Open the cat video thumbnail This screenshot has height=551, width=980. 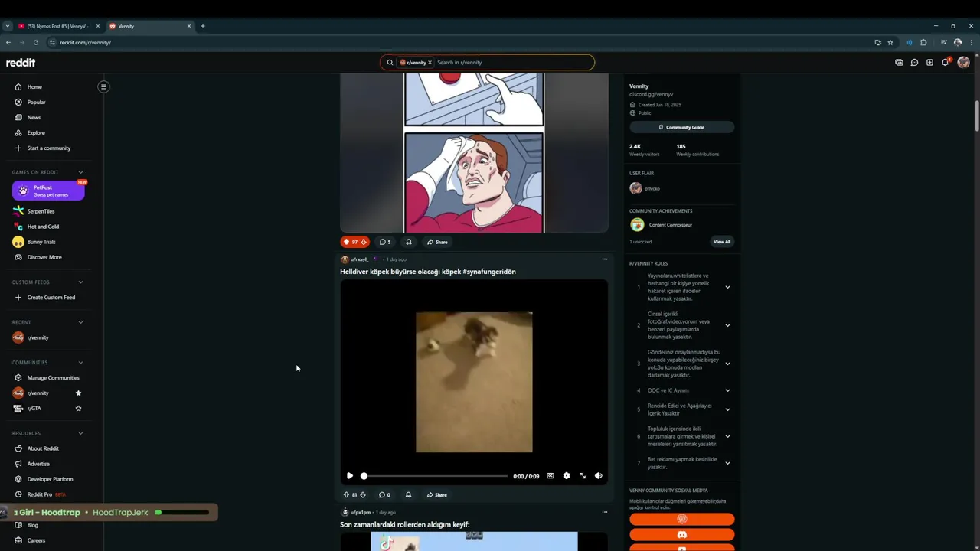[x=474, y=382]
